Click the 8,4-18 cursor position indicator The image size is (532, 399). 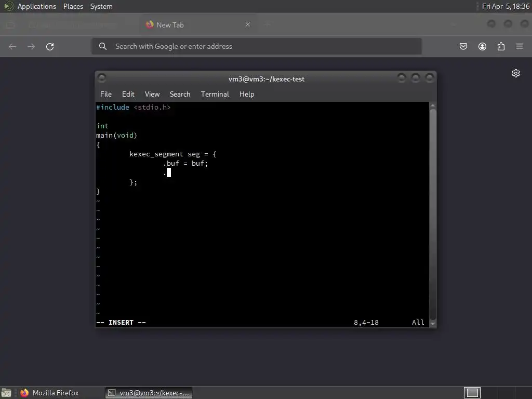(x=366, y=322)
